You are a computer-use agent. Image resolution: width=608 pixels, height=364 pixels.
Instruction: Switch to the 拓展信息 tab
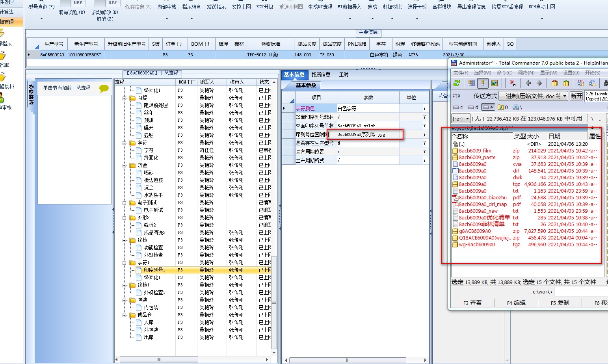pyautogui.click(x=321, y=74)
